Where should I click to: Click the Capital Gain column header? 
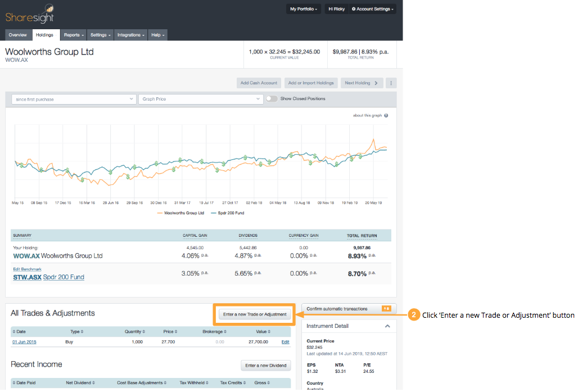pyautogui.click(x=195, y=235)
